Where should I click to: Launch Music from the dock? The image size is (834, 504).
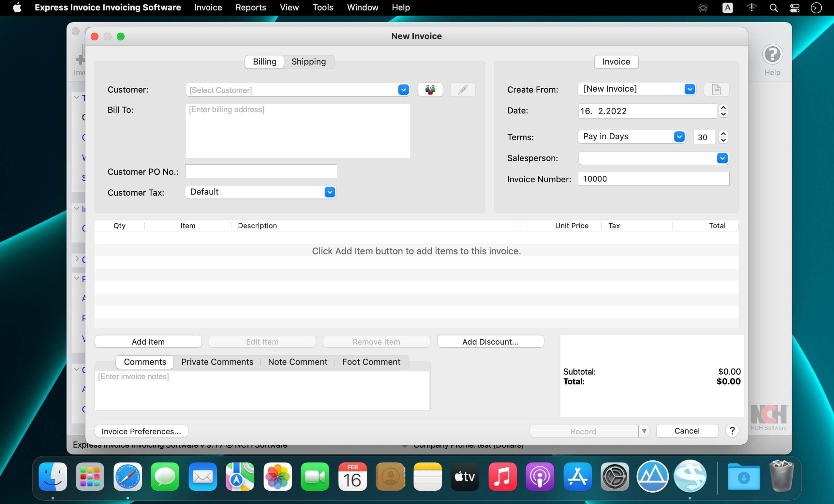502,477
